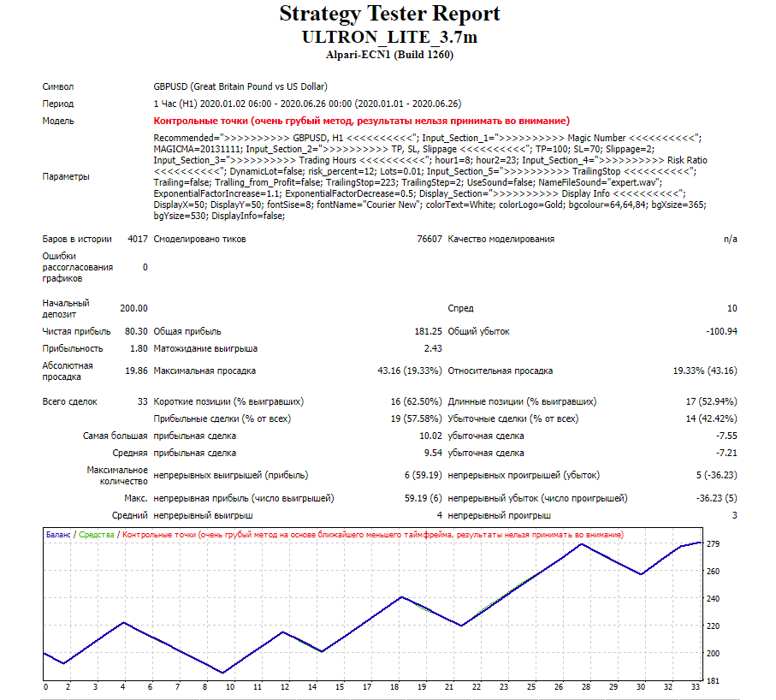Click the period date range text
The image size is (776, 700).
[307, 104]
